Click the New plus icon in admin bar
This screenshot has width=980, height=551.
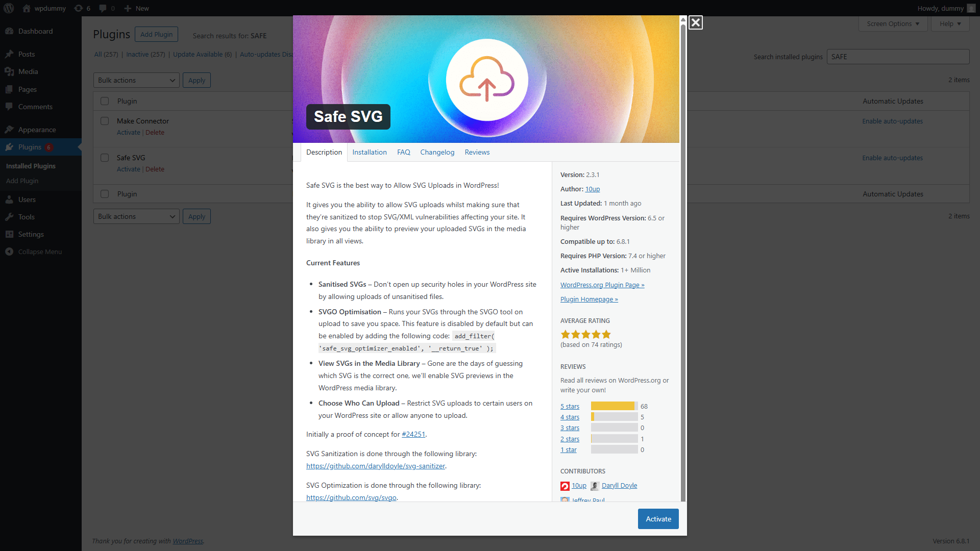(128, 8)
